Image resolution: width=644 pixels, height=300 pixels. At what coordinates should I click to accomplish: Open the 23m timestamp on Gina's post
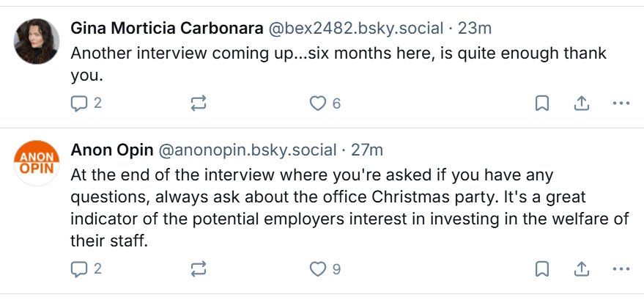[474, 29]
